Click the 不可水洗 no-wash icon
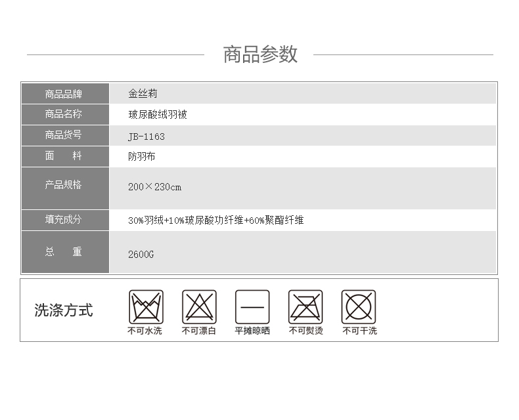 (146, 307)
